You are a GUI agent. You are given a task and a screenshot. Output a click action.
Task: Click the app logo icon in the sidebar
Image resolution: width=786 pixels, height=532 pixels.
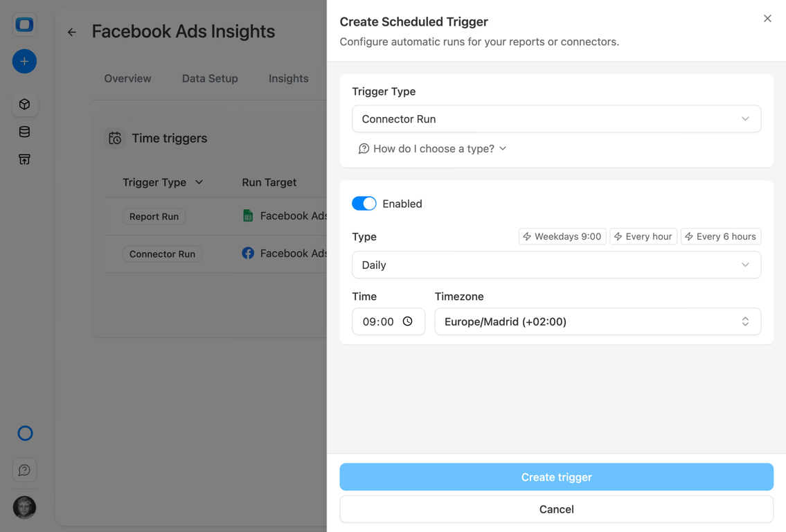24,24
